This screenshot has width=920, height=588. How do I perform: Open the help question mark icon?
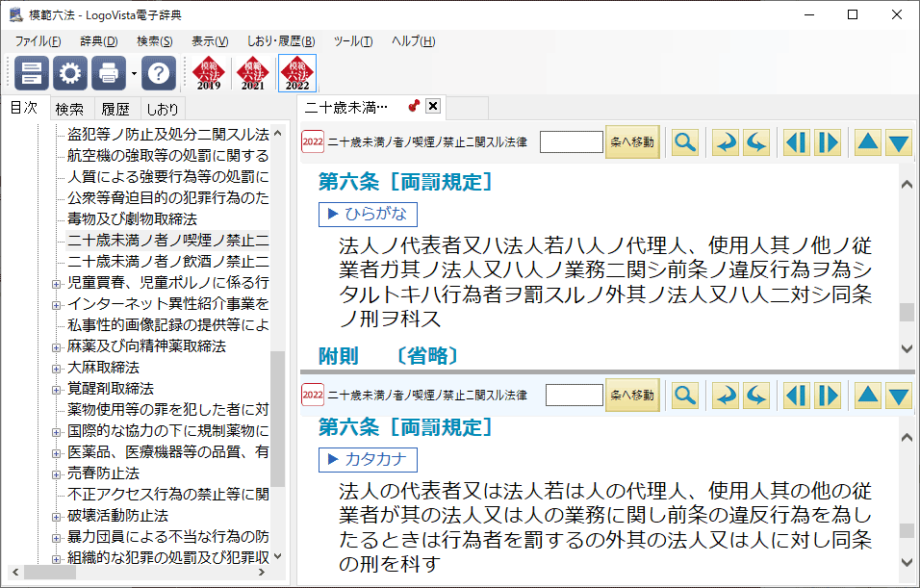(x=159, y=73)
